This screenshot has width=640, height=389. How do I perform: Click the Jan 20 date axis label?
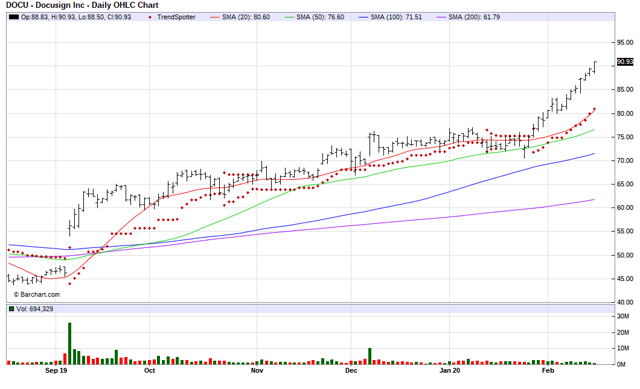pos(450,371)
